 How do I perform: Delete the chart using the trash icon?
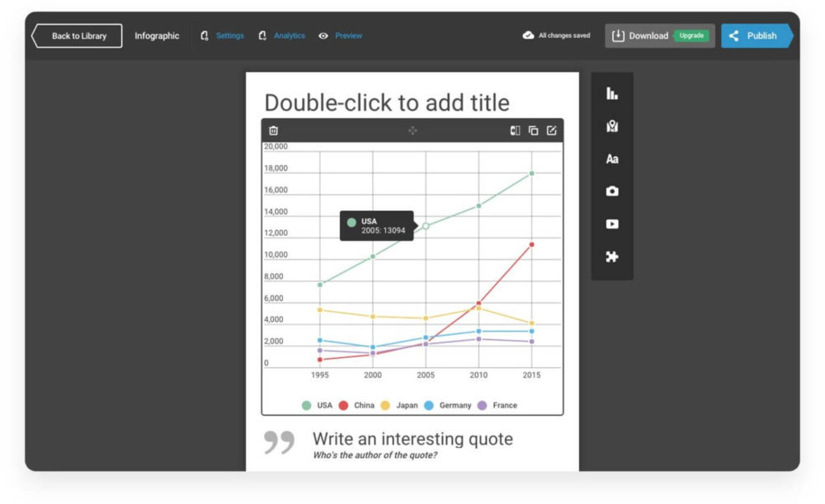[x=274, y=130]
